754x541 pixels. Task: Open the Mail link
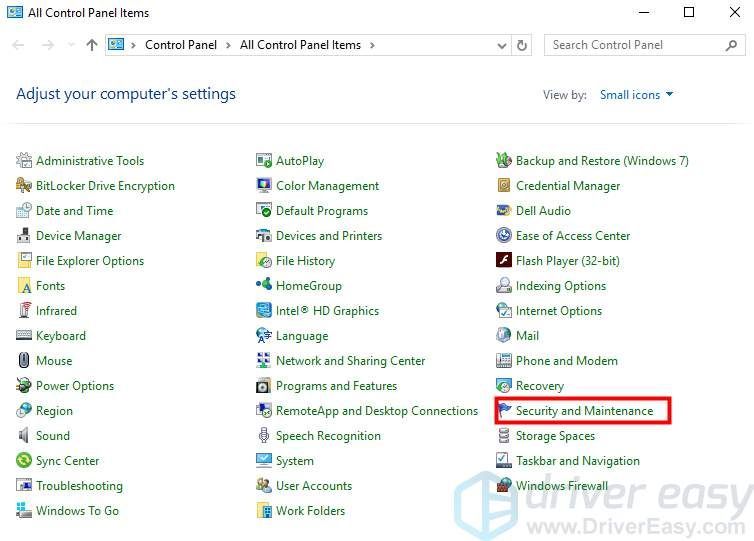tap(527, 335)
